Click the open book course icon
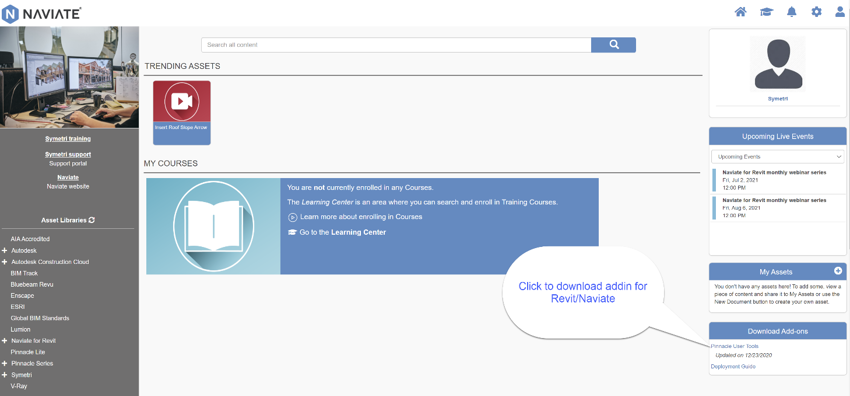Screen dimensions: 850x396 (x=213, y=226)
